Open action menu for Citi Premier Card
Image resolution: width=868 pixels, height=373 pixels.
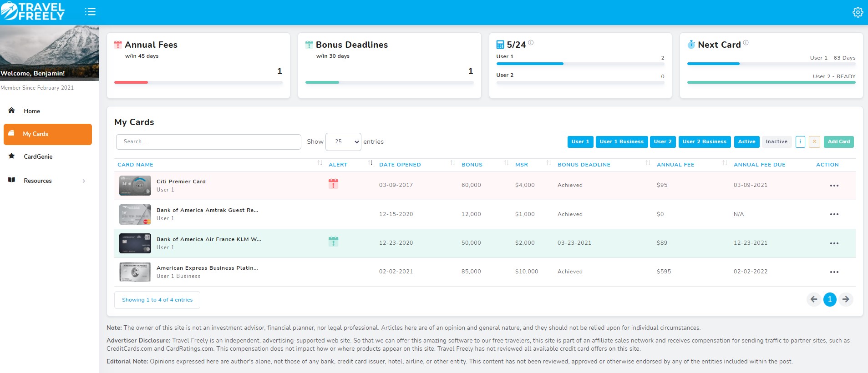834,186
